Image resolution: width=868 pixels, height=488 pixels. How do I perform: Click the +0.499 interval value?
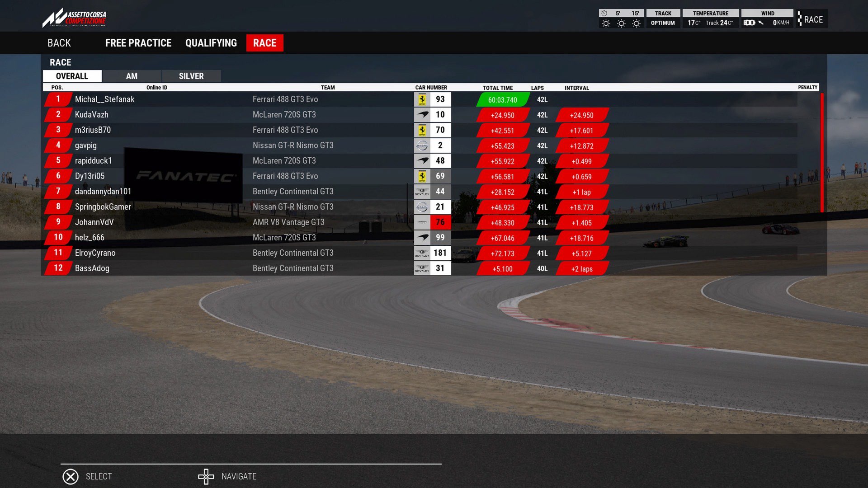581,161
